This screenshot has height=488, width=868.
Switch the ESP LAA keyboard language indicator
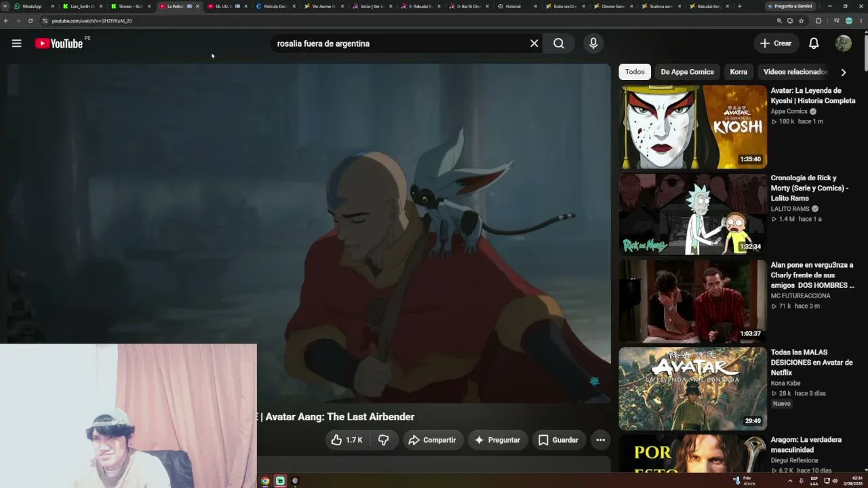tap(814, 481)
